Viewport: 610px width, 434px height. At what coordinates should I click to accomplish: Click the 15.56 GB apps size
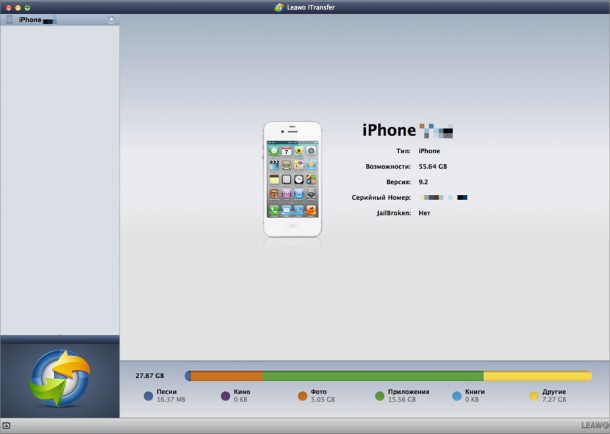402,399
